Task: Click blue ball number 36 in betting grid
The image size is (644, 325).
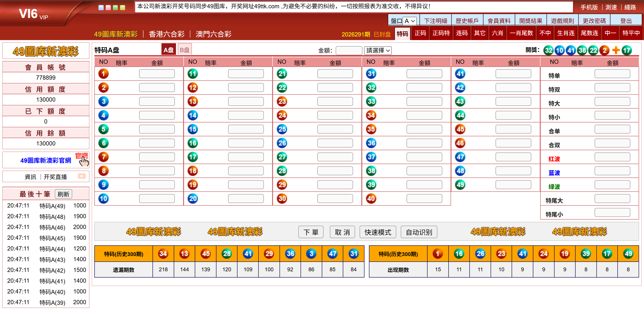Action: (371, 143)
